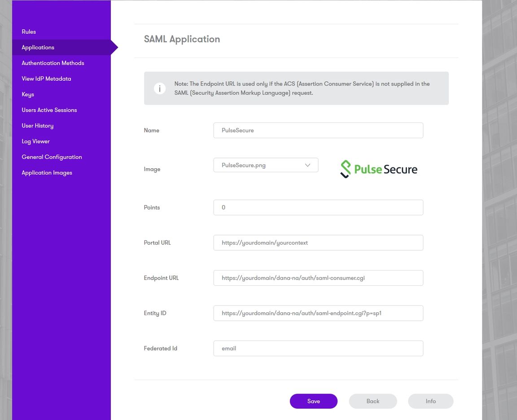Click the Back button
Image resolution: width=517 pixels, height=420 pixels.
[x=372, y=401]
